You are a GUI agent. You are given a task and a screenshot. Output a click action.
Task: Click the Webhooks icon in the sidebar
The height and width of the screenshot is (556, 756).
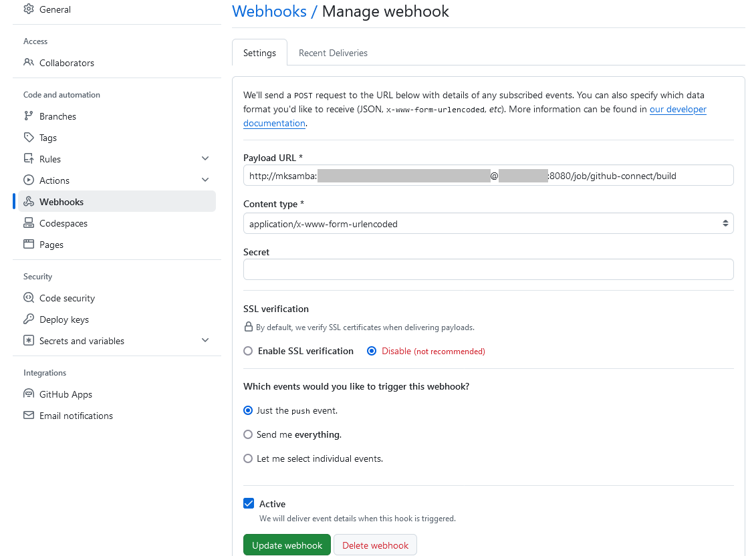28,201
